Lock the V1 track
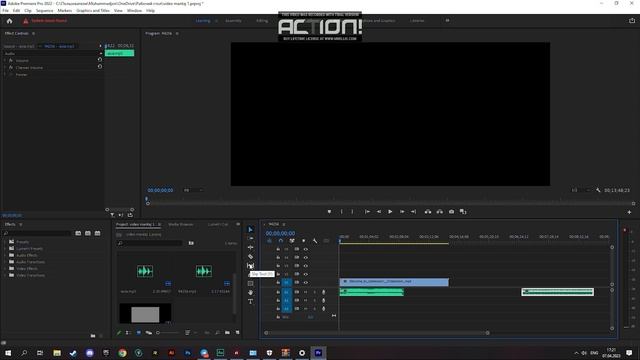Screen dimensions: 640x360 tap(278, 282)
